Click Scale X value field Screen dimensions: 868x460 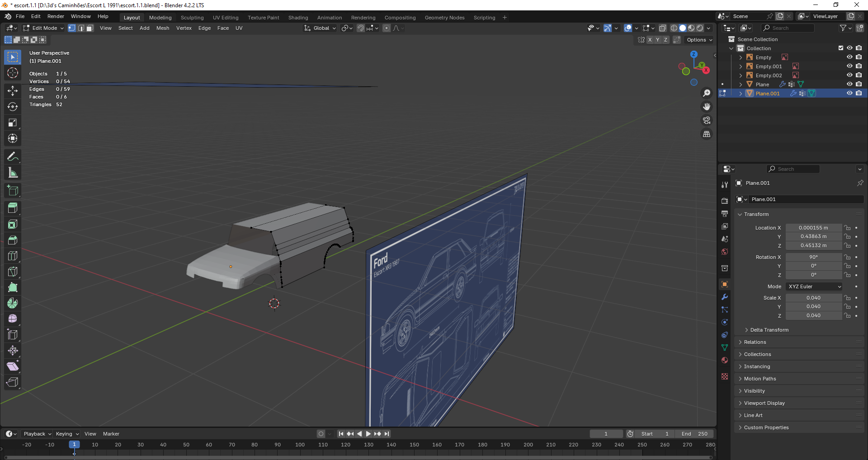pyautogui.click(x=813, y=298)
